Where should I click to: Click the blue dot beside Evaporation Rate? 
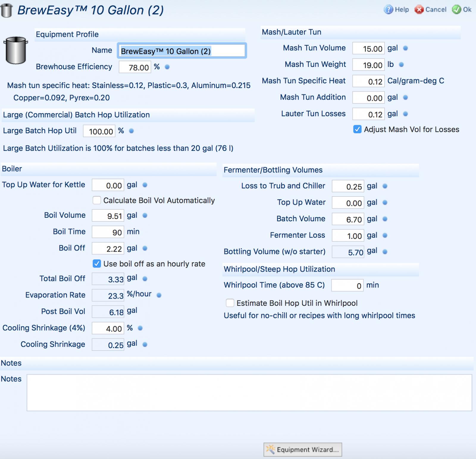pyautogui.click(x=159, y=295)
